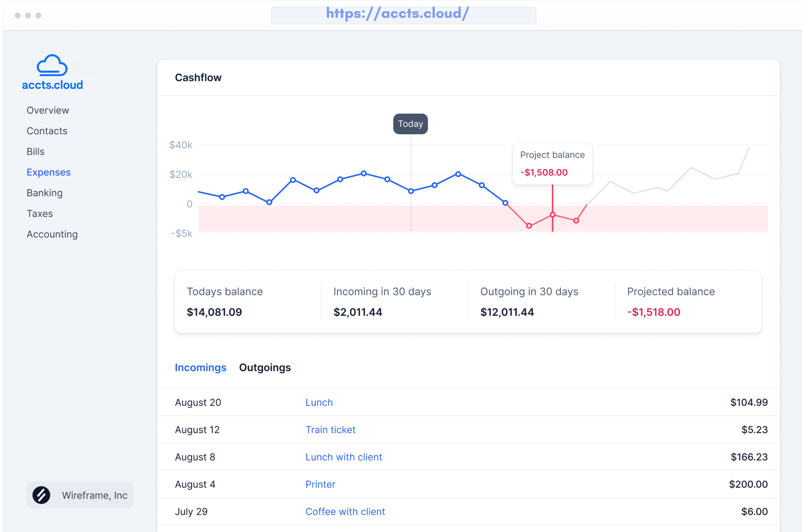The height and width of the screenshot is (532, 802).
Task: Go to the Accounting section
Action: (52, 235)
